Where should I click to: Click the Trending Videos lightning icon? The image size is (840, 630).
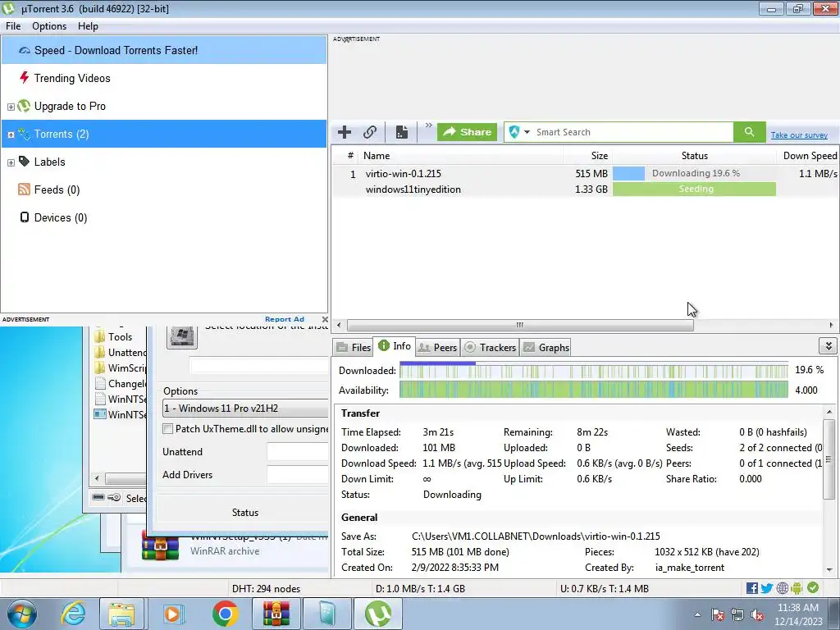(24, 78)
